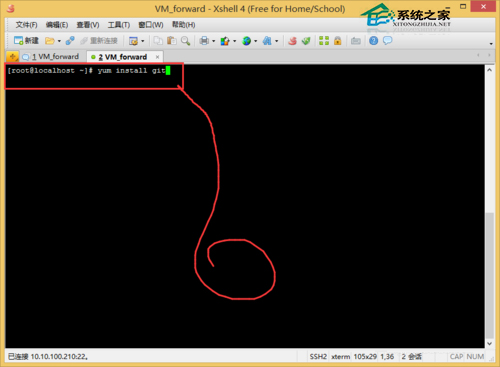Click the color scheme icon

click(x=225, y=41)
